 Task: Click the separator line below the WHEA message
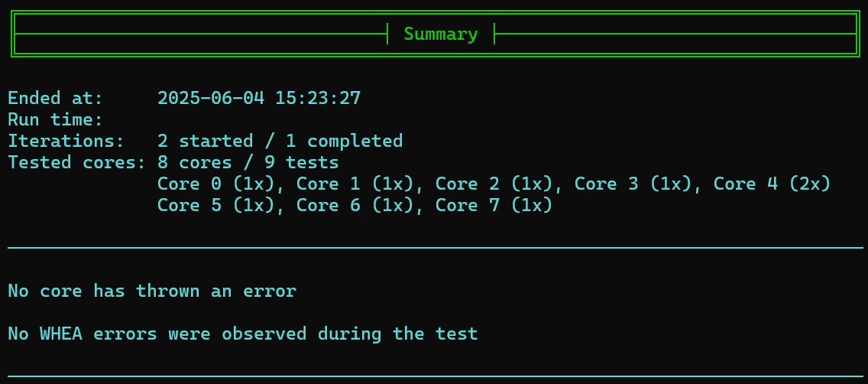(x=434, y=376)
